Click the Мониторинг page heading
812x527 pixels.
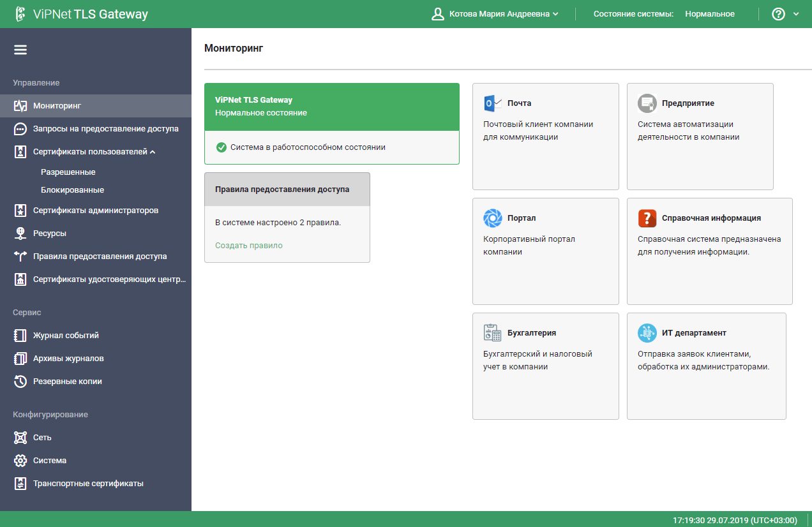point(234,48)
